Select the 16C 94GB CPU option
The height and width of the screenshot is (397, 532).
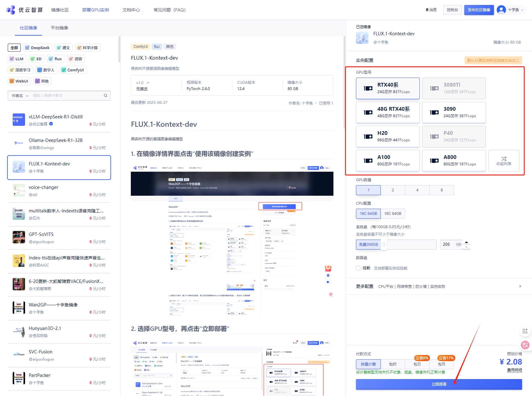click(393, 214)
